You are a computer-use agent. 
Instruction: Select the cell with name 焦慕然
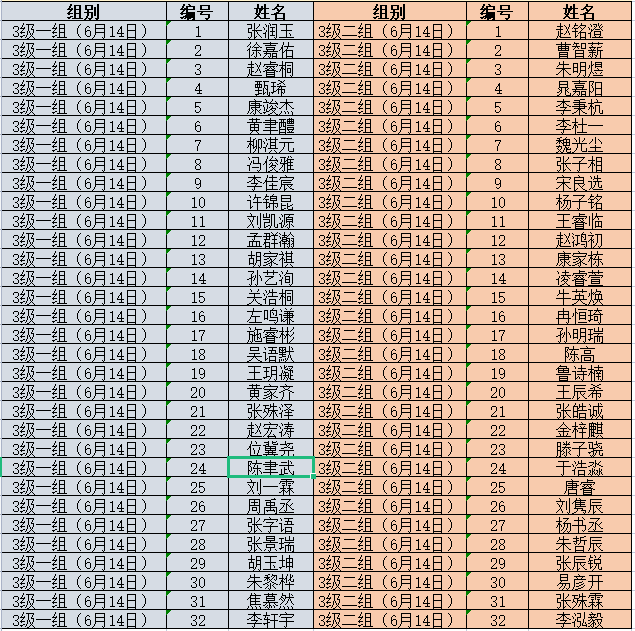coord(270,602)
